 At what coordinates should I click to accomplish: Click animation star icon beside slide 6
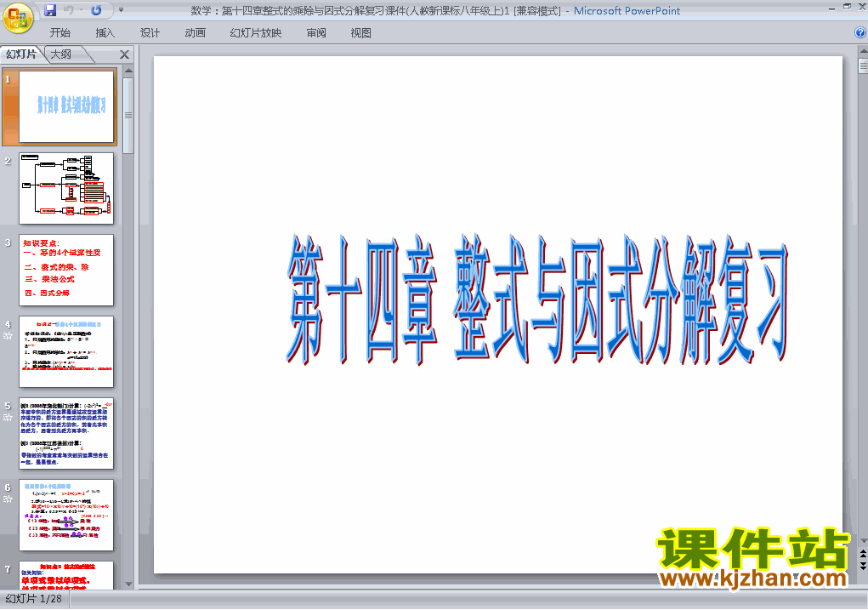[x=8, y=499]
